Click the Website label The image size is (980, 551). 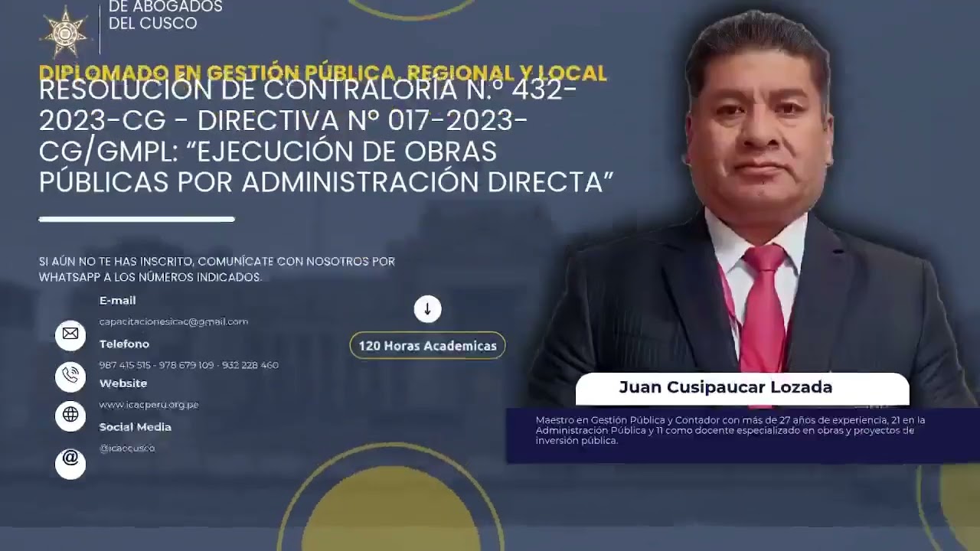click(123, 383)
